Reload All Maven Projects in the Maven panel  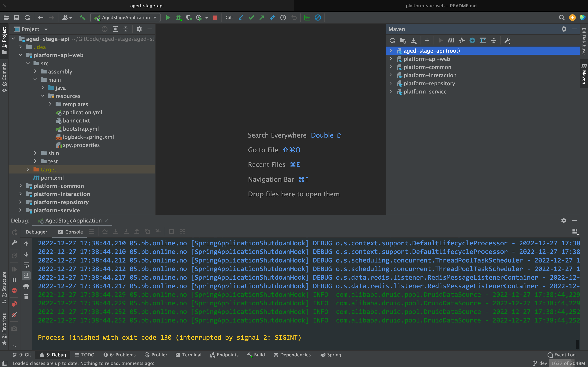(392, 41)
